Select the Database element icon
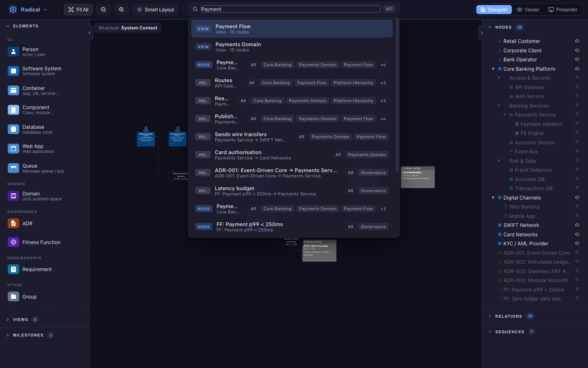588x368 pixels. coord(13,129)
